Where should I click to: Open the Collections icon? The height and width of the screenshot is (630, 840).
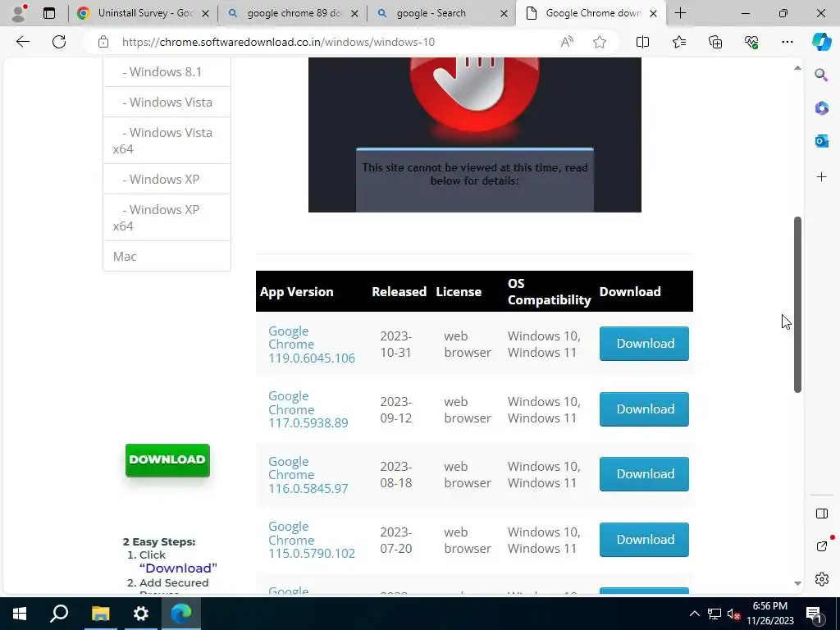click(x=715, y=42)
